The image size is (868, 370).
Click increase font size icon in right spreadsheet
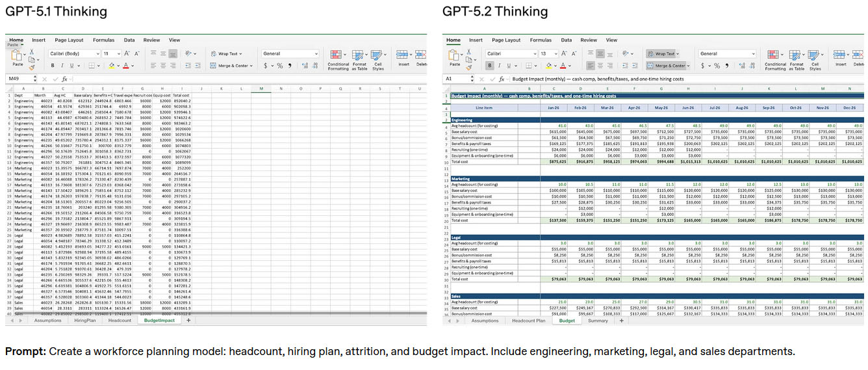pyautogui.click(x=563, y=54)
